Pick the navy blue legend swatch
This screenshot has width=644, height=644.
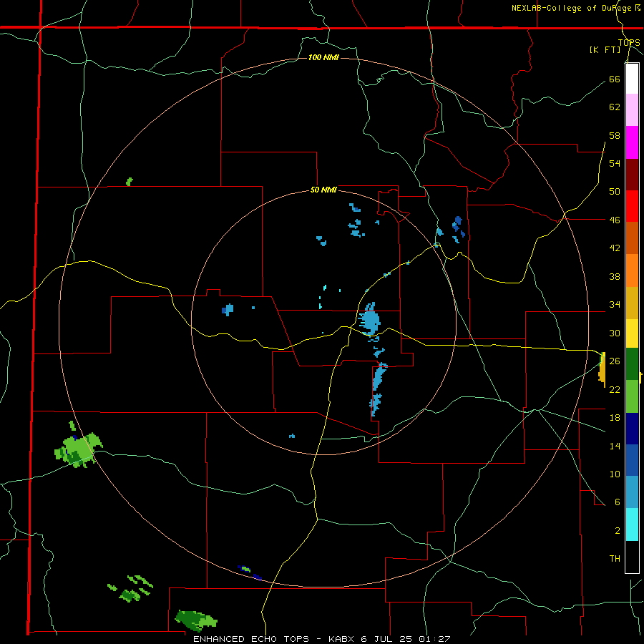pyautogui.click(x=632, y=429)
